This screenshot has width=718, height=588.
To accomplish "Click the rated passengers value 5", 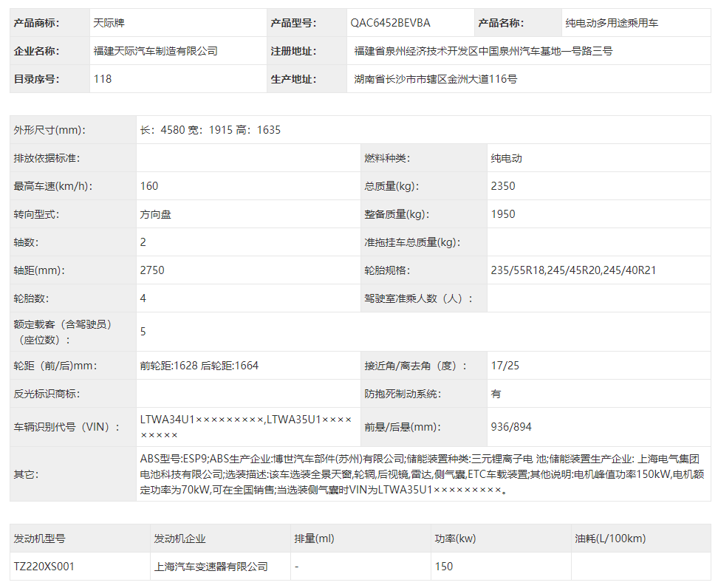I will (143, 332).
